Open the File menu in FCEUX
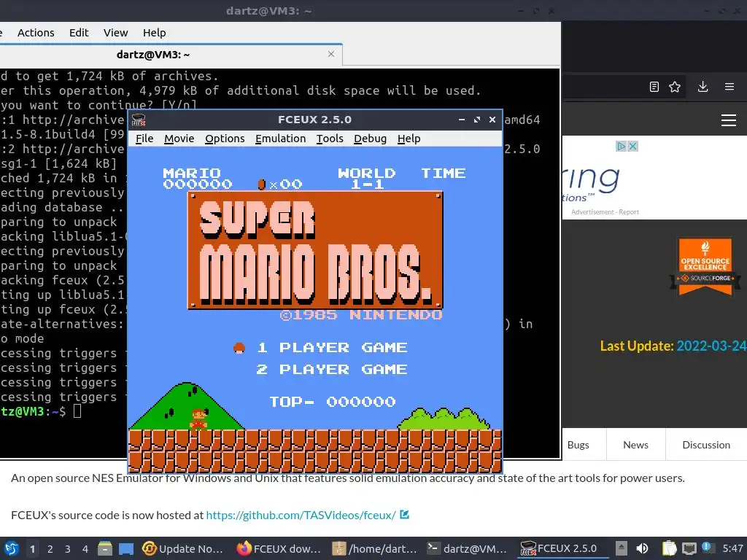Viewport: 747px width, 560px height. (144, 139)
